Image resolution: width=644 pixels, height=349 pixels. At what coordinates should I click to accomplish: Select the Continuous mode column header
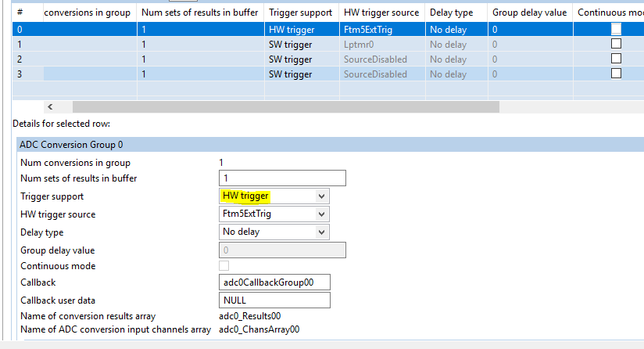609,13
